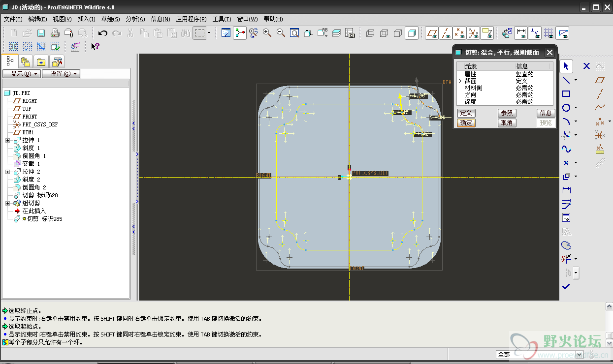The height and width of the screenshot is (364, 613).
Task: Open the 全部 filter dropdown arrow
Action: [579, 355]
